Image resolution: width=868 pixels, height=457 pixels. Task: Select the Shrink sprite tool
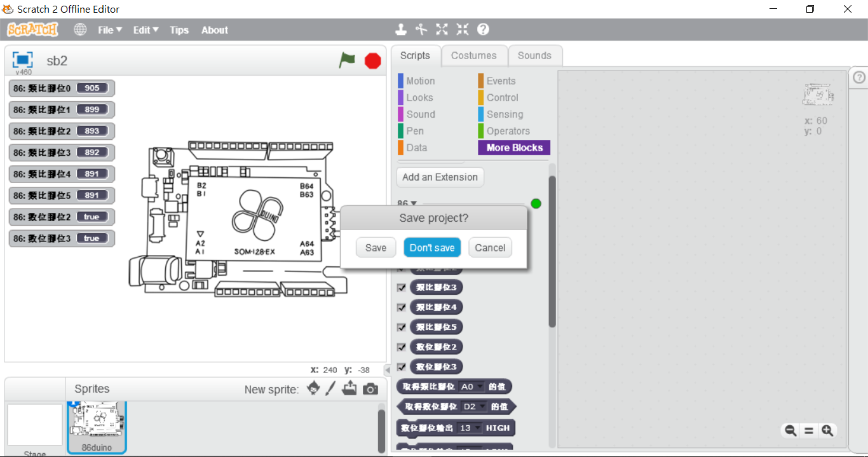[x=463, y=29]
